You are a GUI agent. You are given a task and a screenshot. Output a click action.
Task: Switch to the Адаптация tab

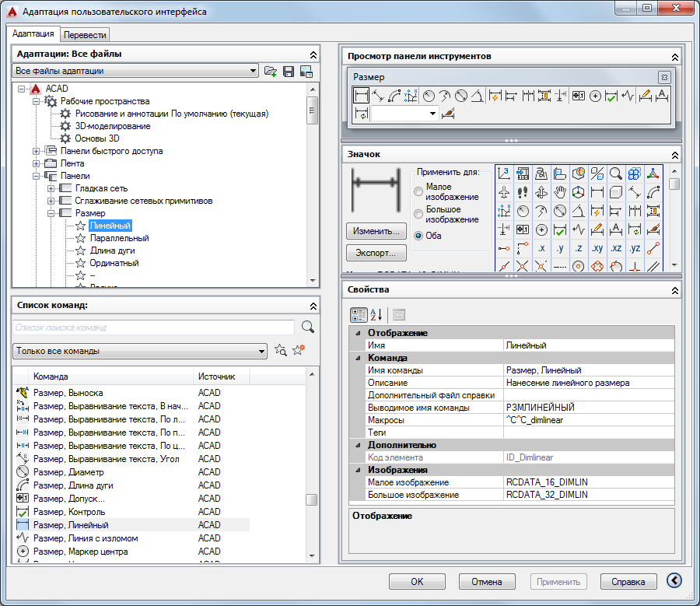pyautogui.click(x=33, y=33)
